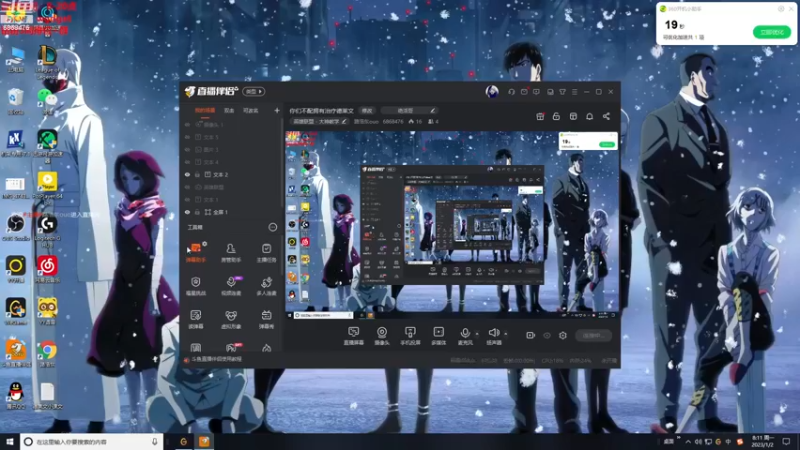Open the notification bell in the companion window
The width and height of the screenshot is (800, 450).
pyautogui.click(x=589, y=116)
